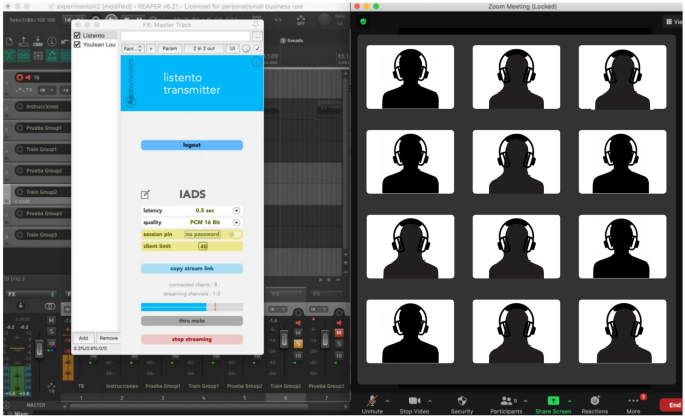Click the 2 in 2 out routing button

204,48
